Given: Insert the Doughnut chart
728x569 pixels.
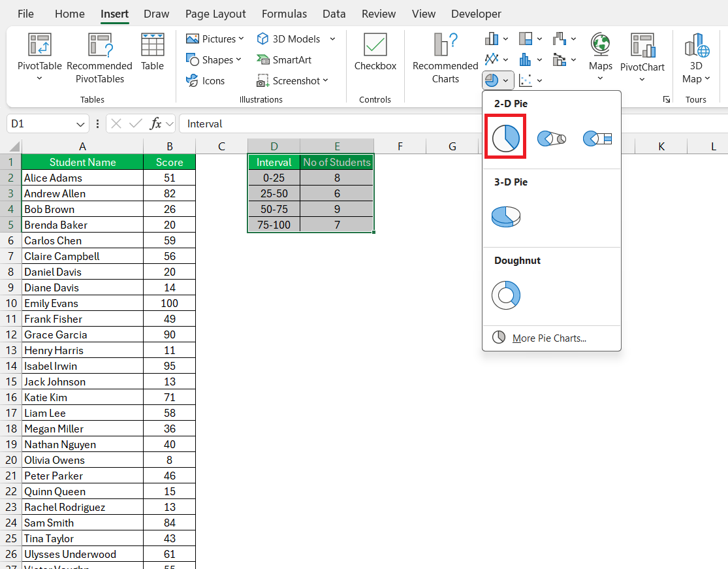Looking at the screenshot, I should point(505,295).
